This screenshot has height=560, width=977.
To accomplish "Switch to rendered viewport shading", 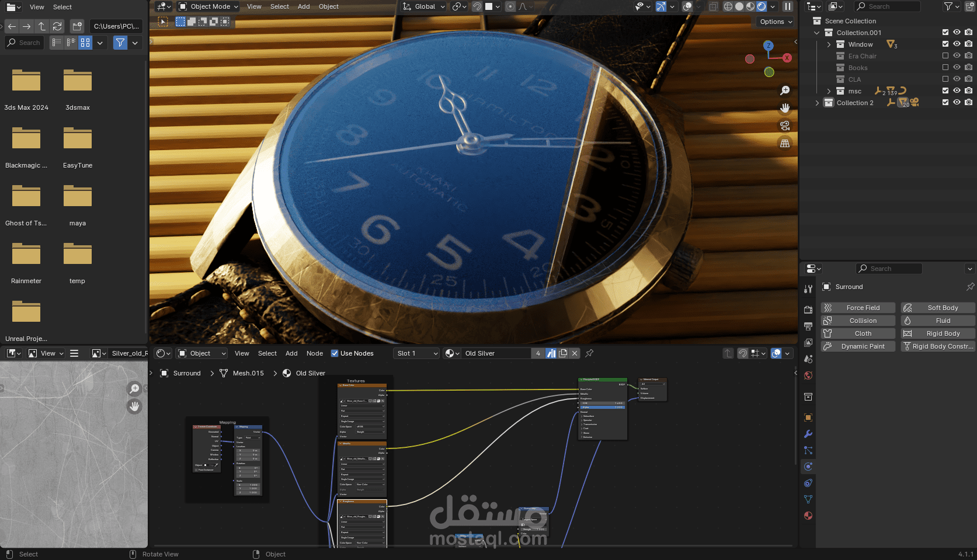I will point(762,6).
